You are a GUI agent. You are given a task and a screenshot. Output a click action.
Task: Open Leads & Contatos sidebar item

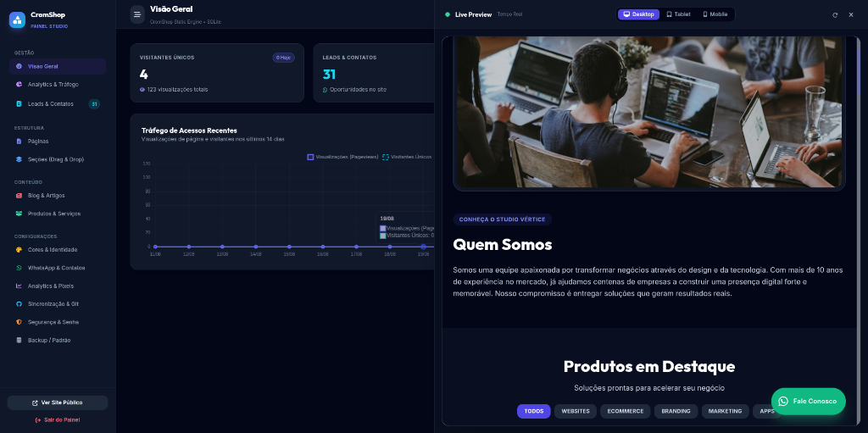pos(58,104)
